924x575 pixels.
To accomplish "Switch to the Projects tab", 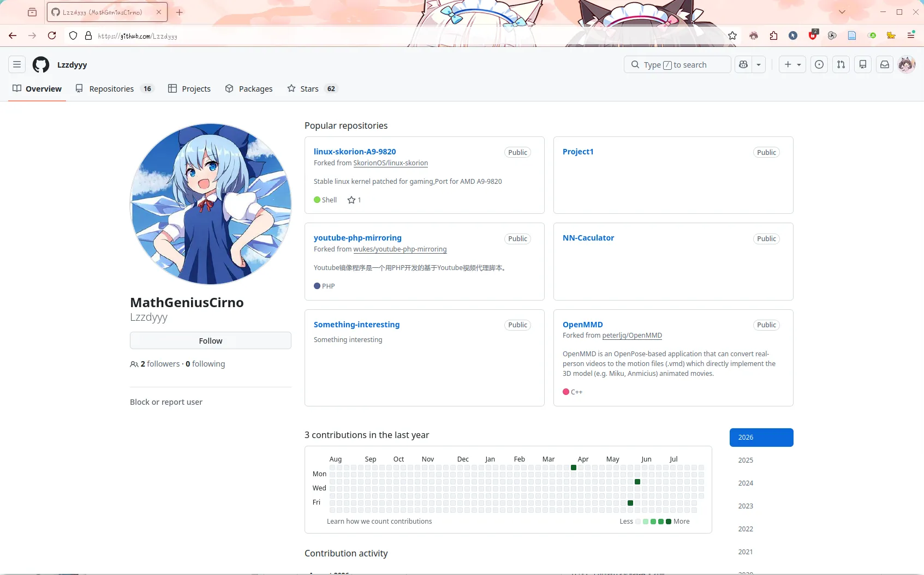I will click(189, 89).
